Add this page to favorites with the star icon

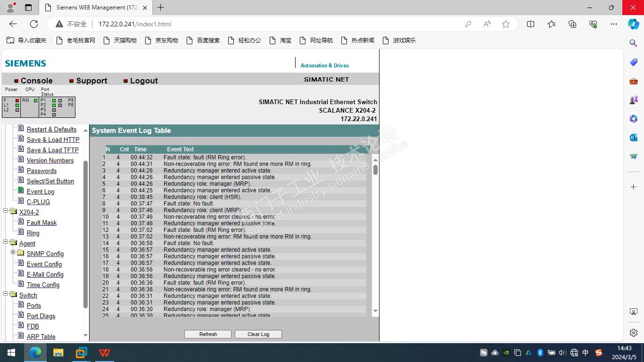click(x=506, y=24)
